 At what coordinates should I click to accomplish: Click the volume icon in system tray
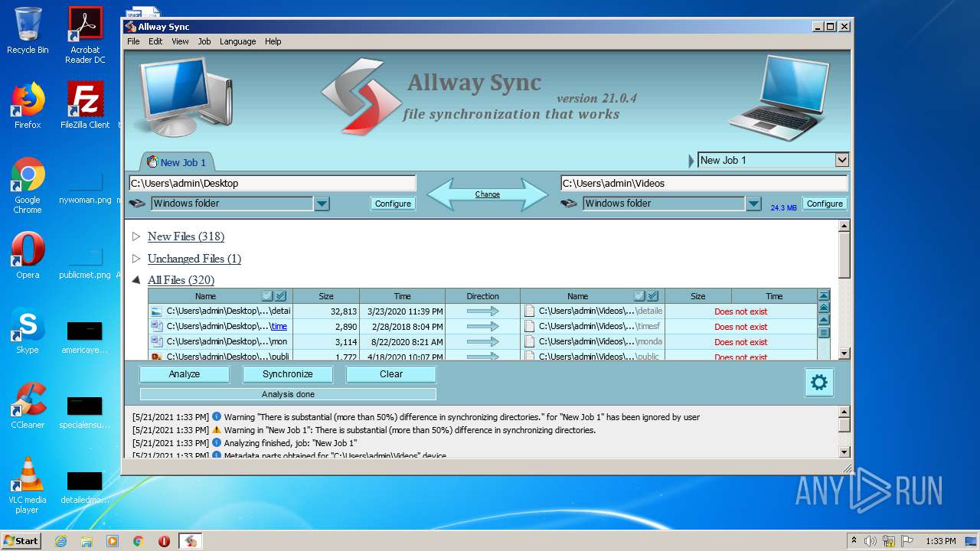coord(870,541)
